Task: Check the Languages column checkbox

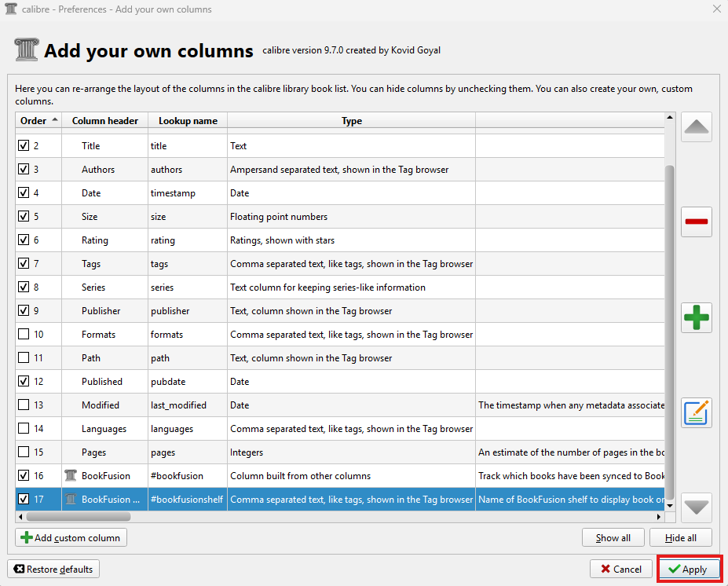Action: 24,428
